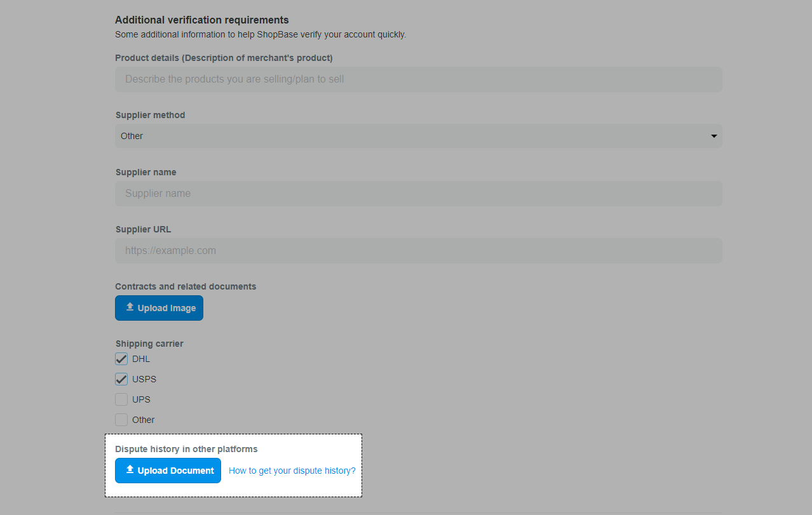This screenshot has width=812, height=515.
Task: Enable the UPS shipping carrier checkbox
Action: coord(121,399)
